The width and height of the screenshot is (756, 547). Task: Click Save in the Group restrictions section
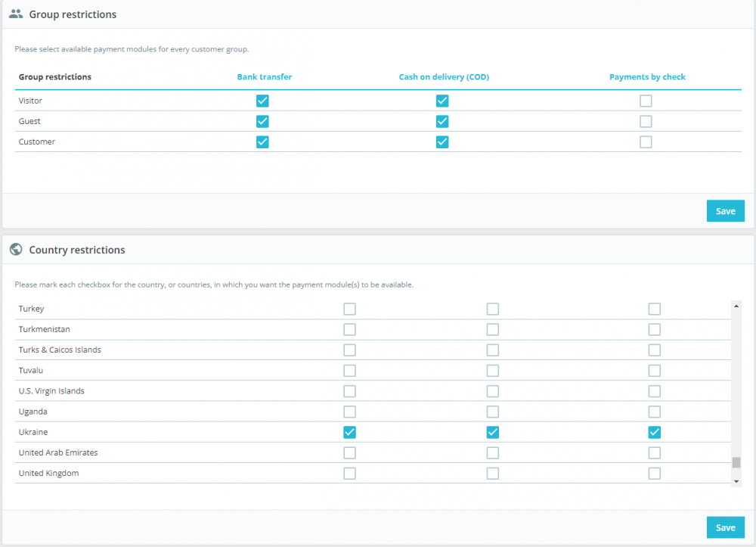pos(725,210)
